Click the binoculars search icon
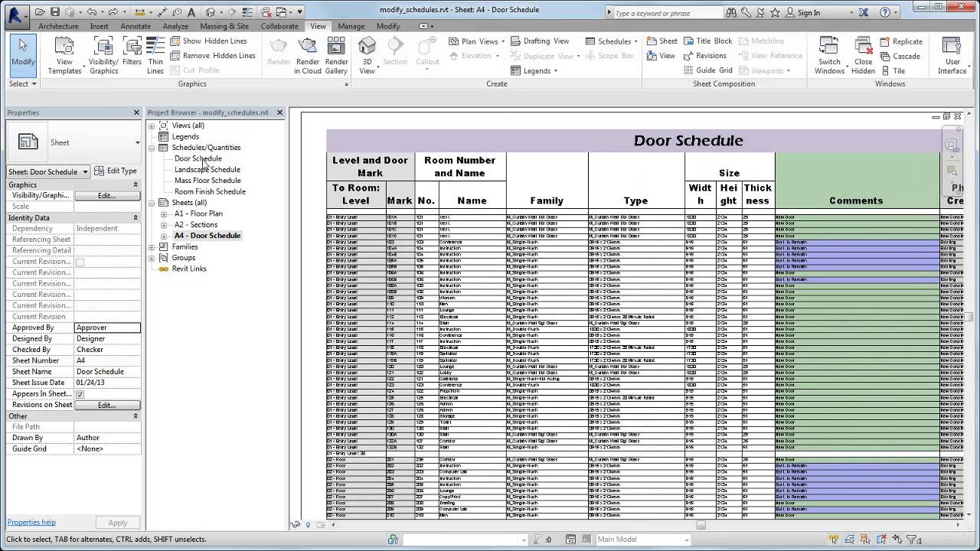 coord(731,12)
